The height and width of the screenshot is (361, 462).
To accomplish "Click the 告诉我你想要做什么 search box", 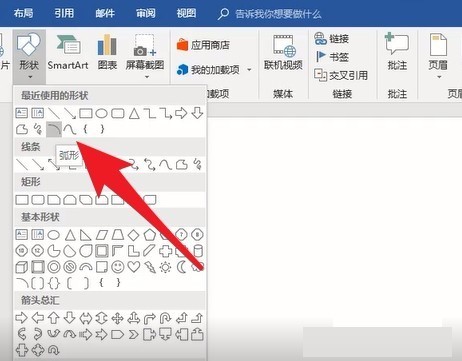I will pyautogui.click(x=270, y=14).
